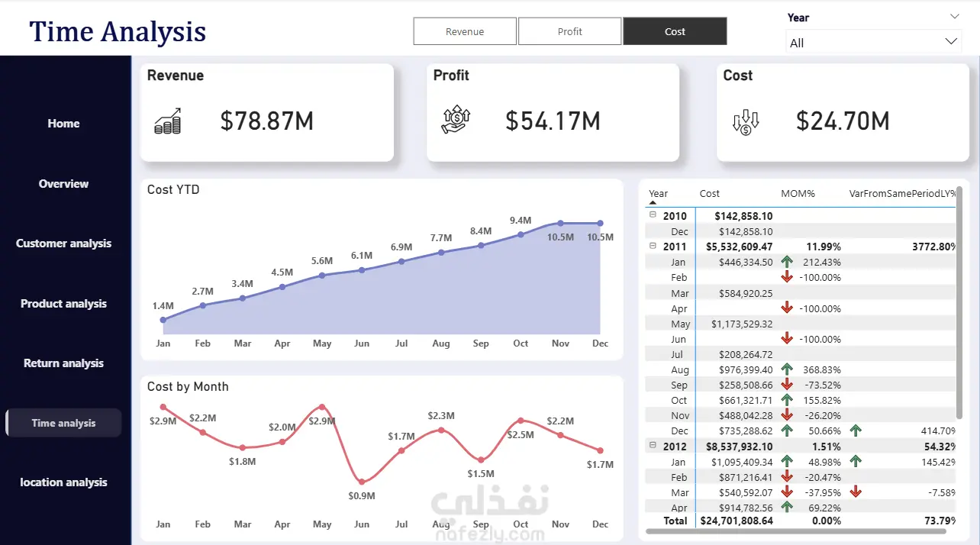Screen dimensions: 980x545
Task: Click the green arrow beside 69.22%
Action: pyautogui.click(x=787, y=507)
